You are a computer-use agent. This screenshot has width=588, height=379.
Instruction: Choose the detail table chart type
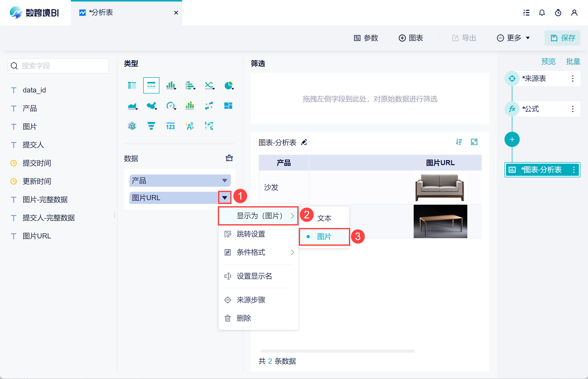[x=151, y=86]
